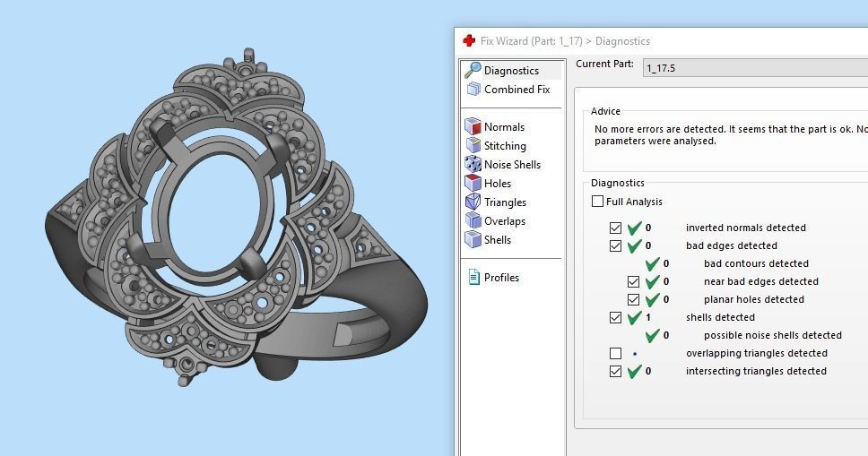The height and width of the screenshot is (456, 868).
Task: Click the green checkmark beside bad contours
Action: pos(652,263)
